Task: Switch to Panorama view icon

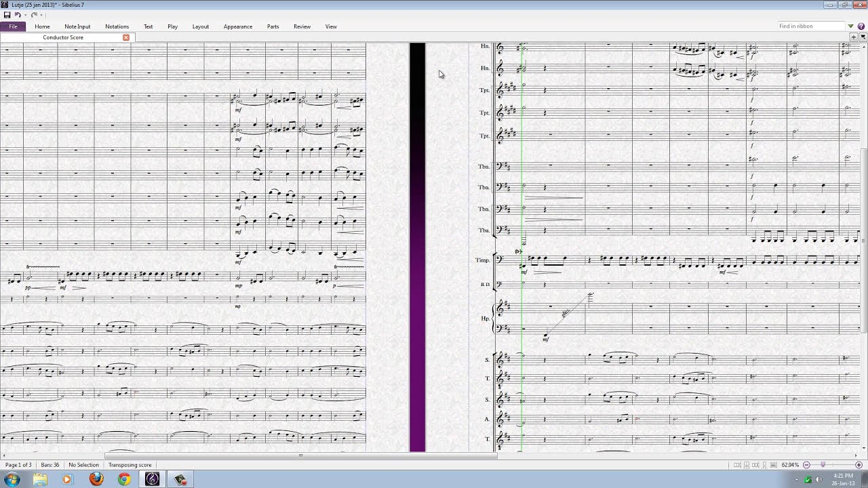Action: click(774, 465)
